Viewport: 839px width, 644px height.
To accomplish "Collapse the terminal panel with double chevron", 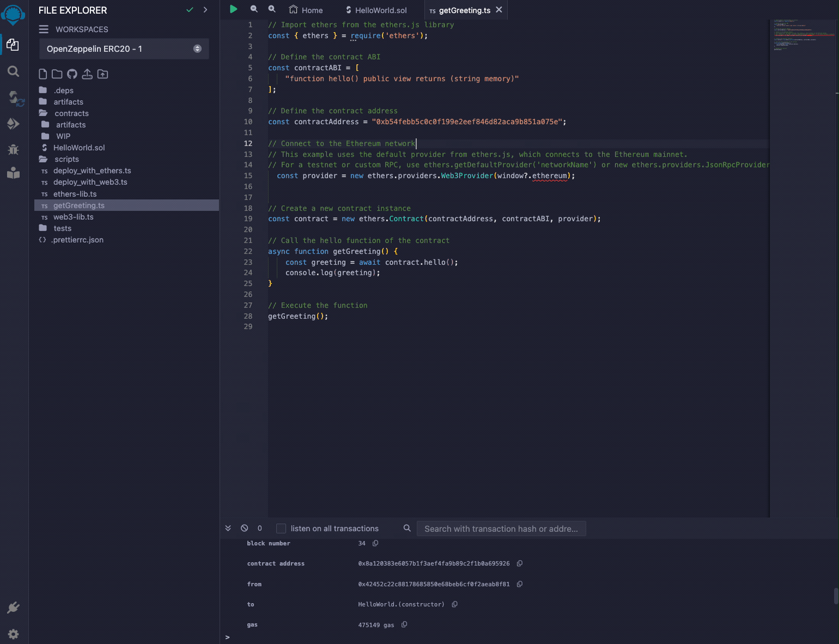I will tap(228, 528).
